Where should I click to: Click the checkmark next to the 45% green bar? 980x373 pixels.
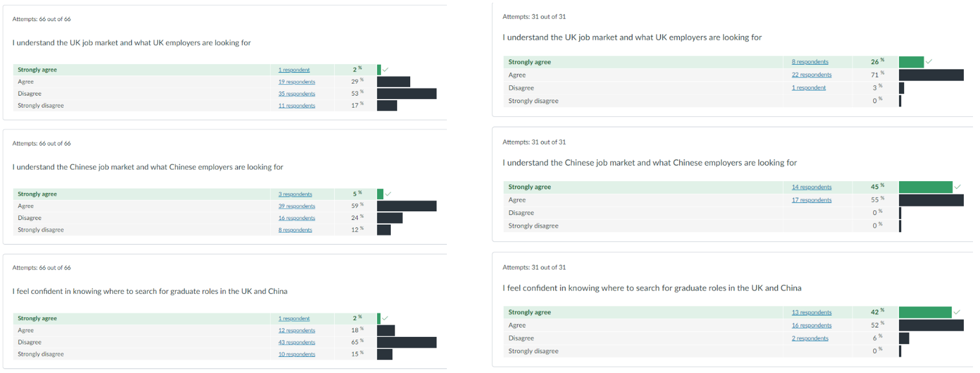(x=957, y=187)
